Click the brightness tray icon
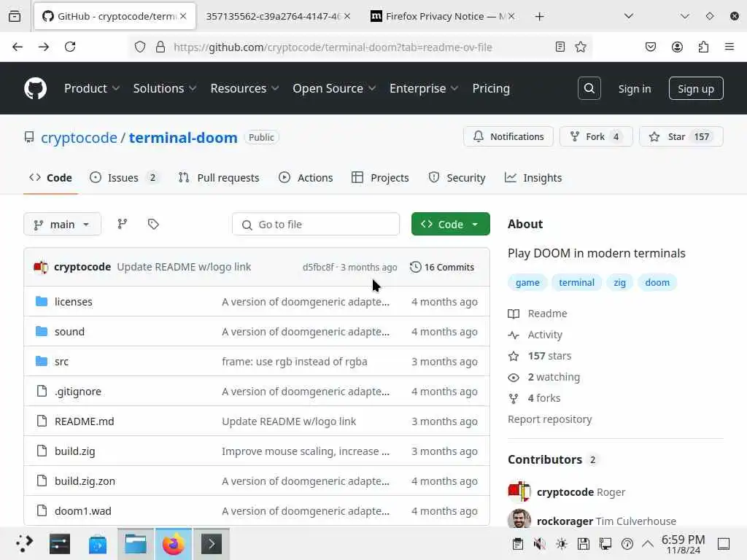747x560 pixels. coord(562,544)
